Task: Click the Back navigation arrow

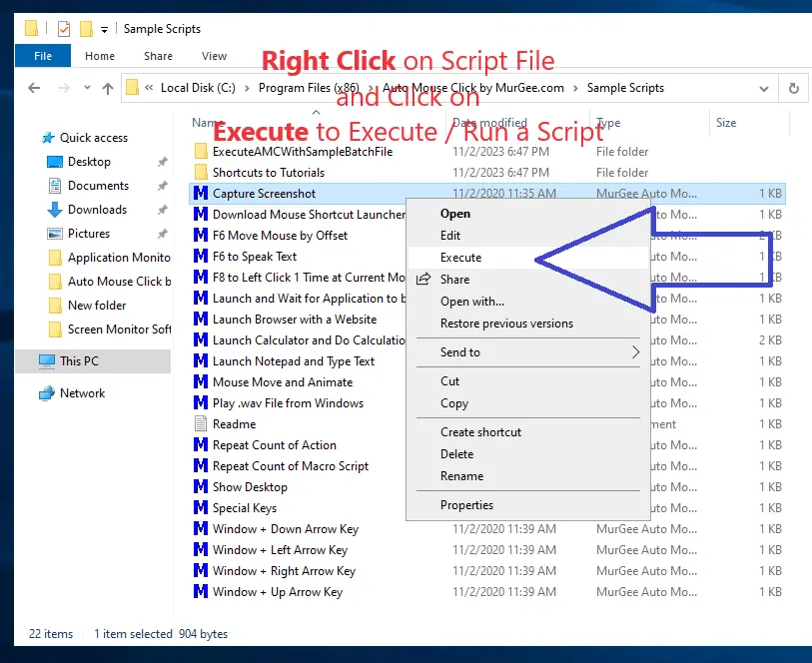Action: (x=34, y=89)
